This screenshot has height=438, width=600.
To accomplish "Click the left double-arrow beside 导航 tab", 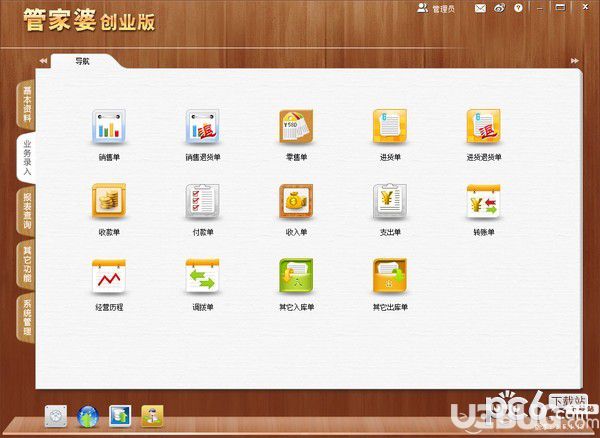I will click(x=43, y=62).
